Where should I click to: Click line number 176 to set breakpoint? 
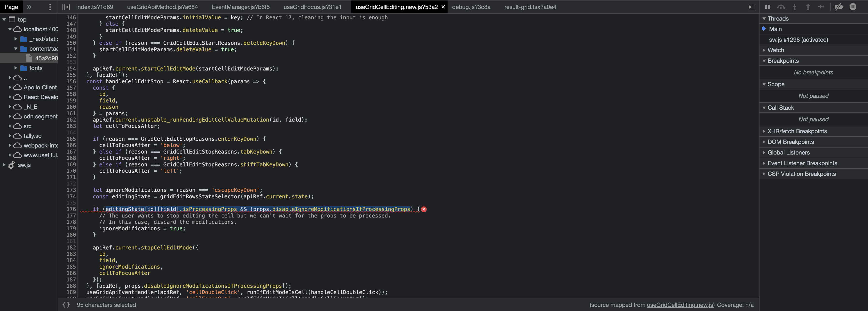point(71,209)
